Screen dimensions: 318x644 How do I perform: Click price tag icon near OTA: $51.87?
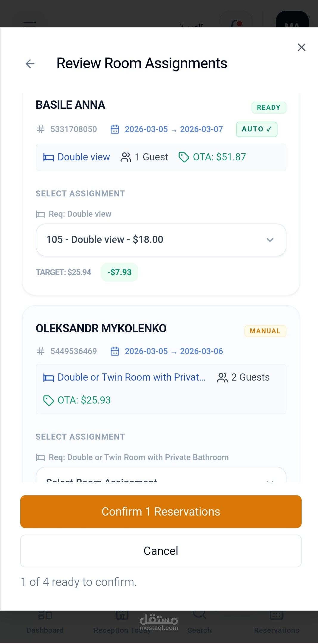(x=184, y=157)
